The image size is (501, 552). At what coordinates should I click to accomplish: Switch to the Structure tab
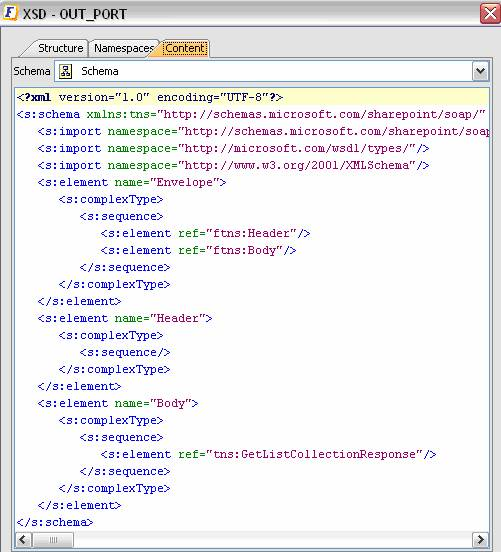[x=61, y=48]
